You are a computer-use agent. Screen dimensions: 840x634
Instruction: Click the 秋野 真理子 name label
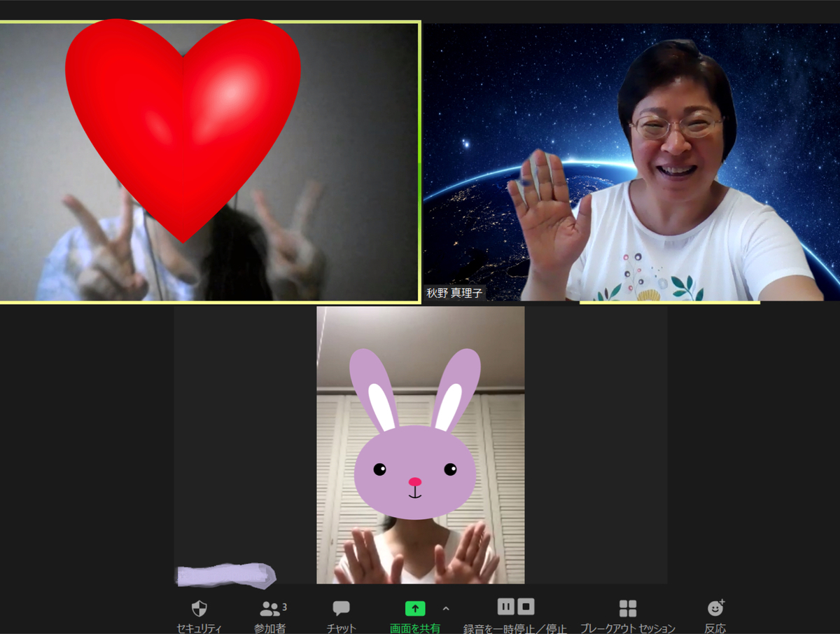pos(454,293)
